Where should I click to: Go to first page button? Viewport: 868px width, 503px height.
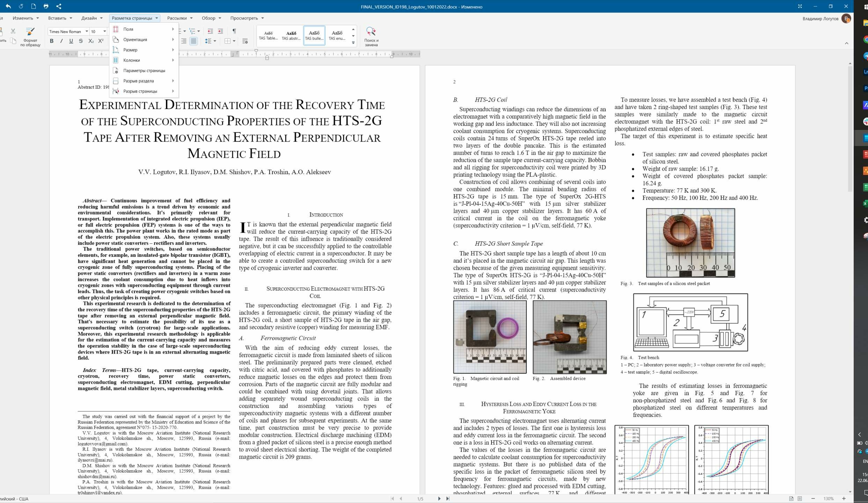coord(392,498)
